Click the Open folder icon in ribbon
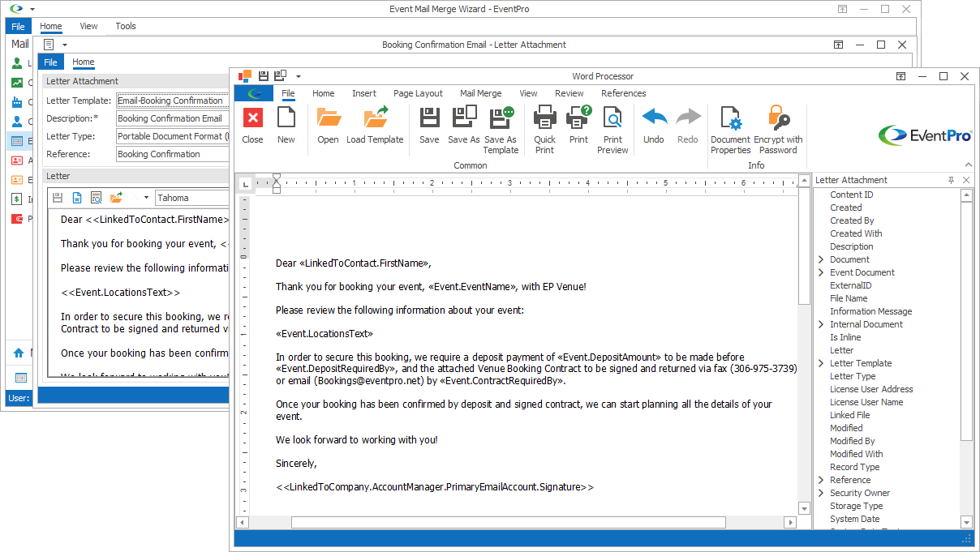The image size is (980, 552). [x=329, y=118]
